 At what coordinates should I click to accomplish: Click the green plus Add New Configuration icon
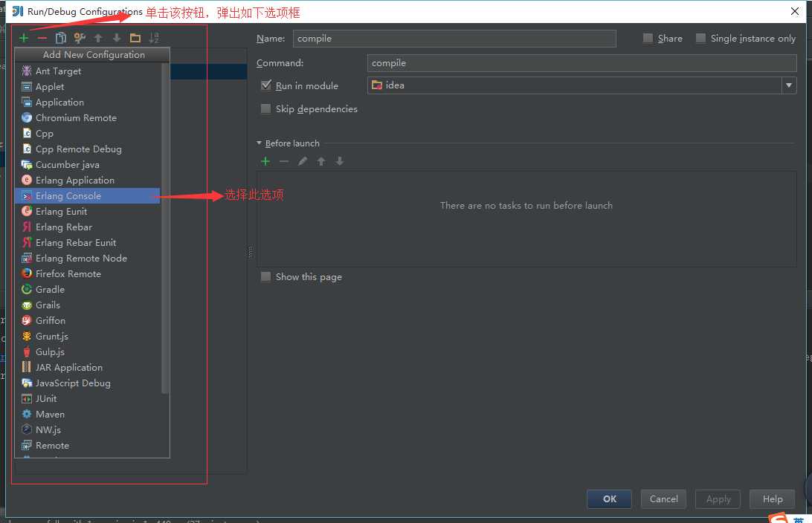(24, 38)
